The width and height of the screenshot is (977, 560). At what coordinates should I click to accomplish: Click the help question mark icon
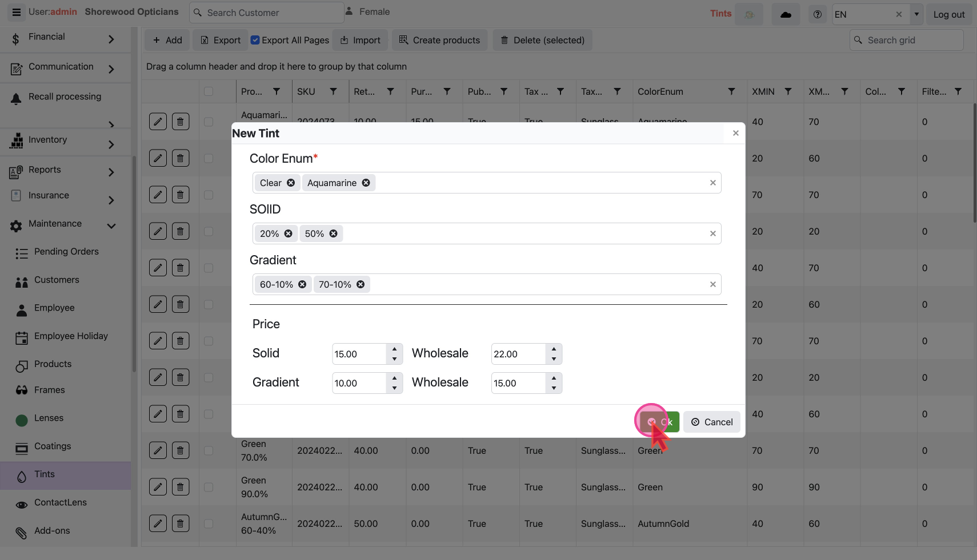click(x=818, y=14)
